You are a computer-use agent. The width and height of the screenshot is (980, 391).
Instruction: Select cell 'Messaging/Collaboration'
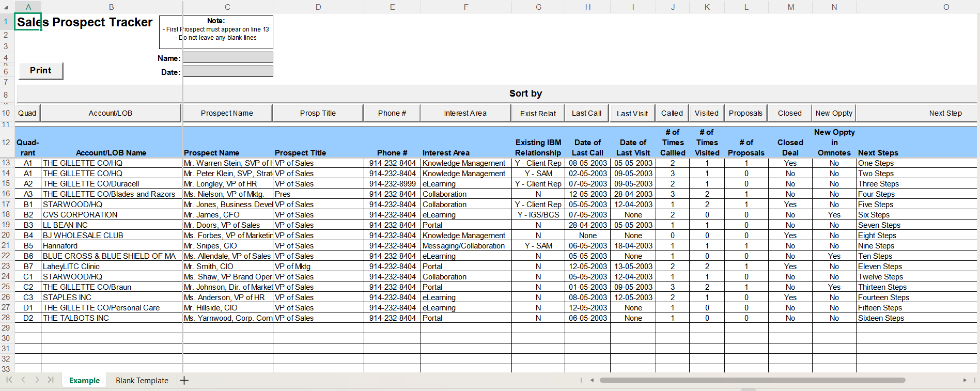point(466,246)
